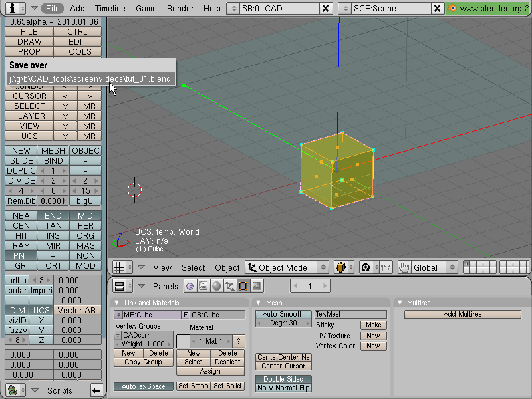
Task: Open the Object Mode dropdown
Action: click(287, 267)
